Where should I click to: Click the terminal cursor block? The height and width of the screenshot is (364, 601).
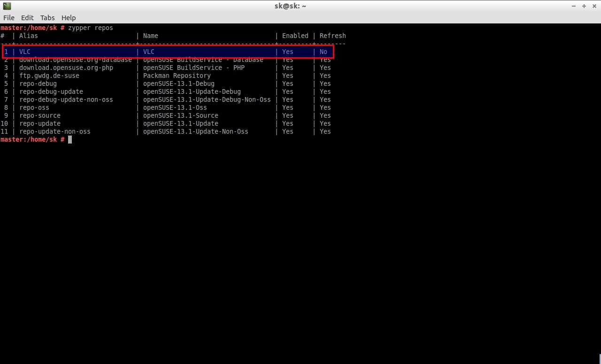[x=70, y=139]
